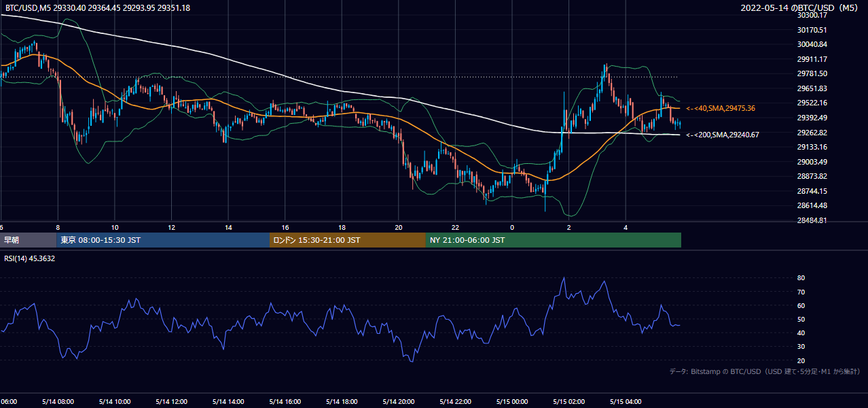The width and height of the screenshot is (868, 408).
Task: Click the 早朝 session bar
Action: [29, 240]
